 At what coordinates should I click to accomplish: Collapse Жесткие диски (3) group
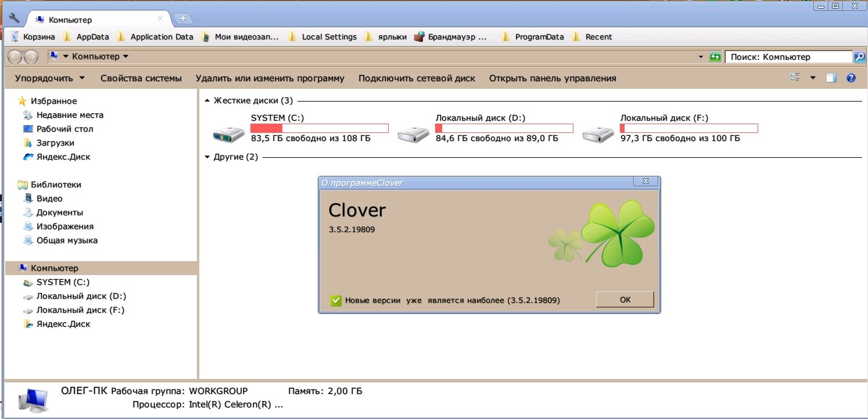(208, 101)
